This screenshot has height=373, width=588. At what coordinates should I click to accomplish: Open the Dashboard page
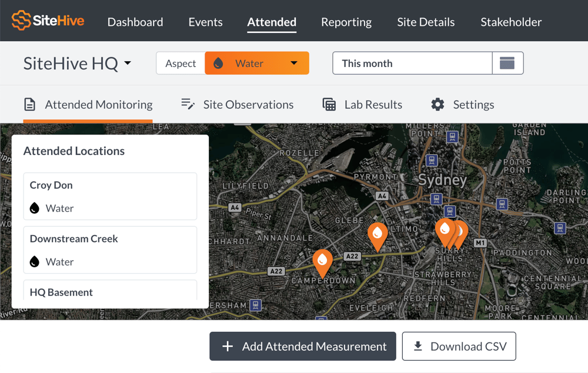pyautogui.click(x=135, y=22)
